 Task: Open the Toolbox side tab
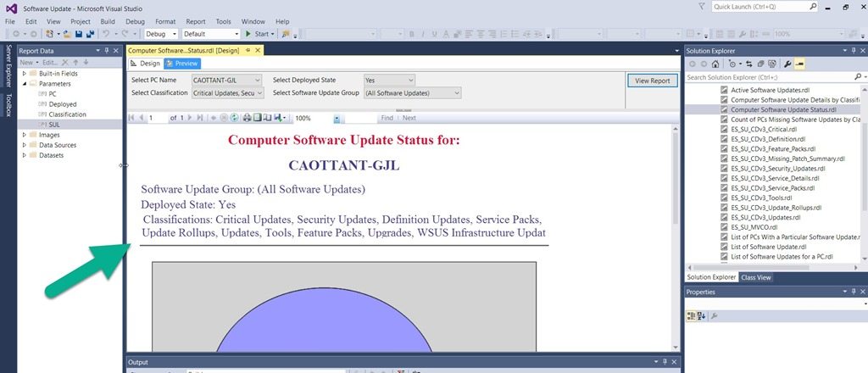pyautogui.click(x=8, y=105)
